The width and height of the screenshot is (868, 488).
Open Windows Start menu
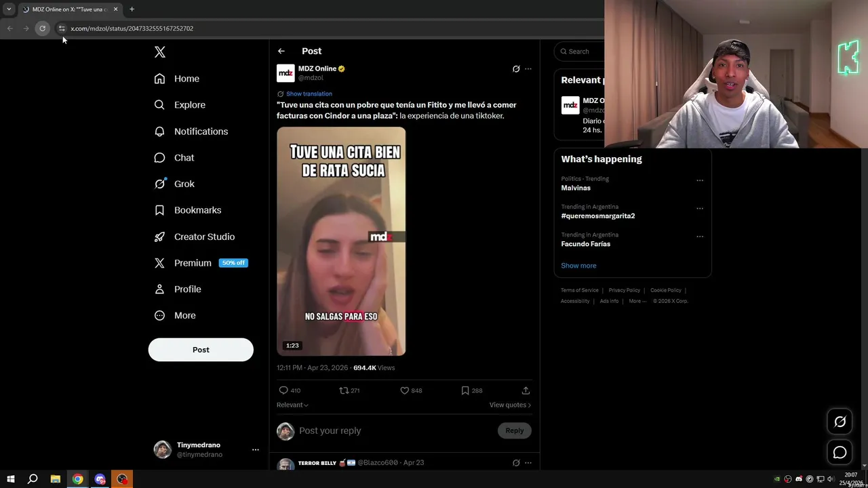click(11, 479)
